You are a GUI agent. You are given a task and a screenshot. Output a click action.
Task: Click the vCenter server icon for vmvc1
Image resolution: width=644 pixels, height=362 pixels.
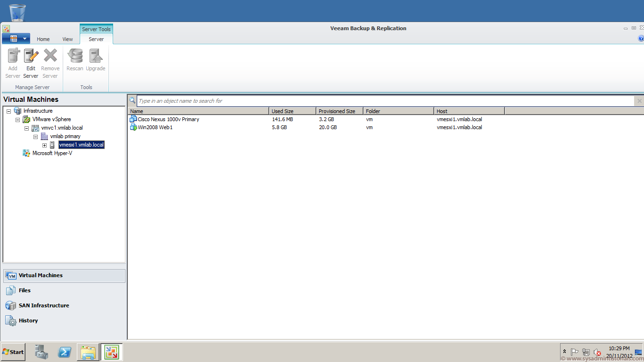click(x=35, y=128)
